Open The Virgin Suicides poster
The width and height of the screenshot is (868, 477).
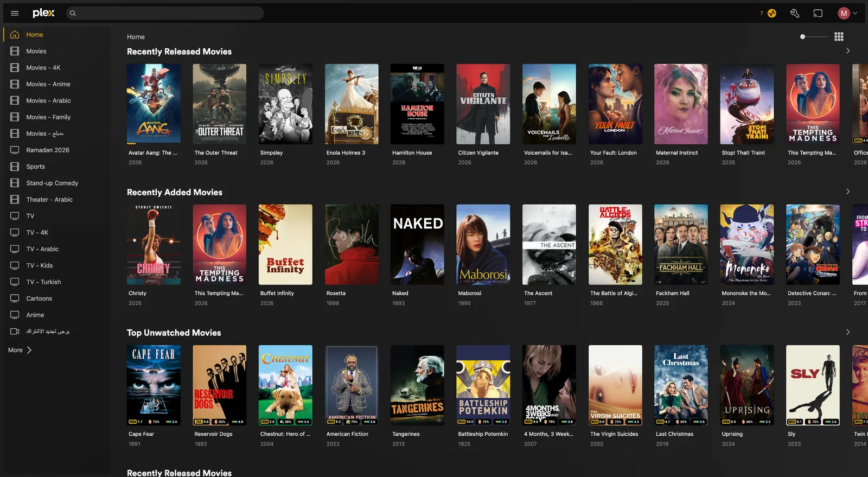pyautogui.click(x=615, y=385)
